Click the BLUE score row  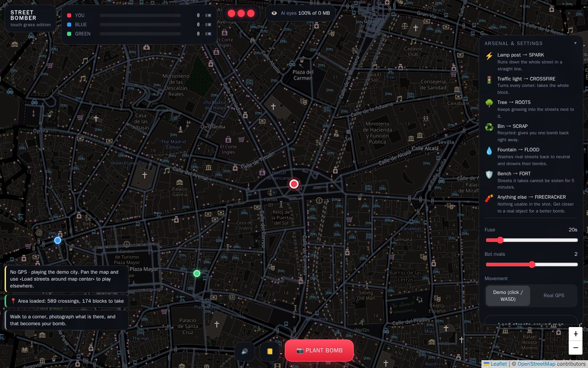click(x=139, y=24)
